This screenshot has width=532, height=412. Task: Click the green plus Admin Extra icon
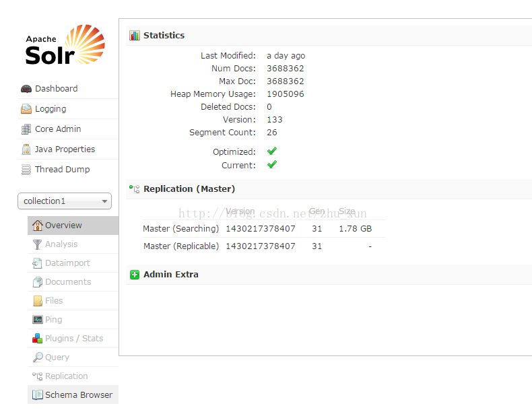(135, 274)
